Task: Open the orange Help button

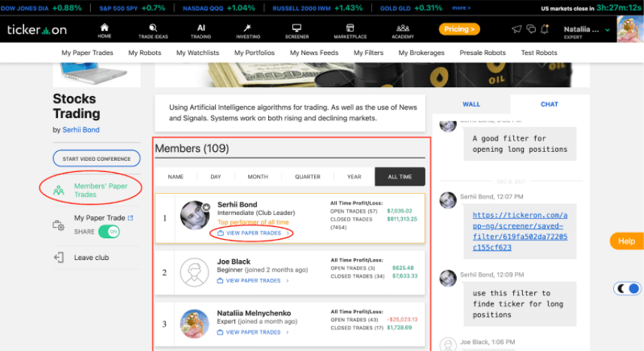Action: coord(627,241)
